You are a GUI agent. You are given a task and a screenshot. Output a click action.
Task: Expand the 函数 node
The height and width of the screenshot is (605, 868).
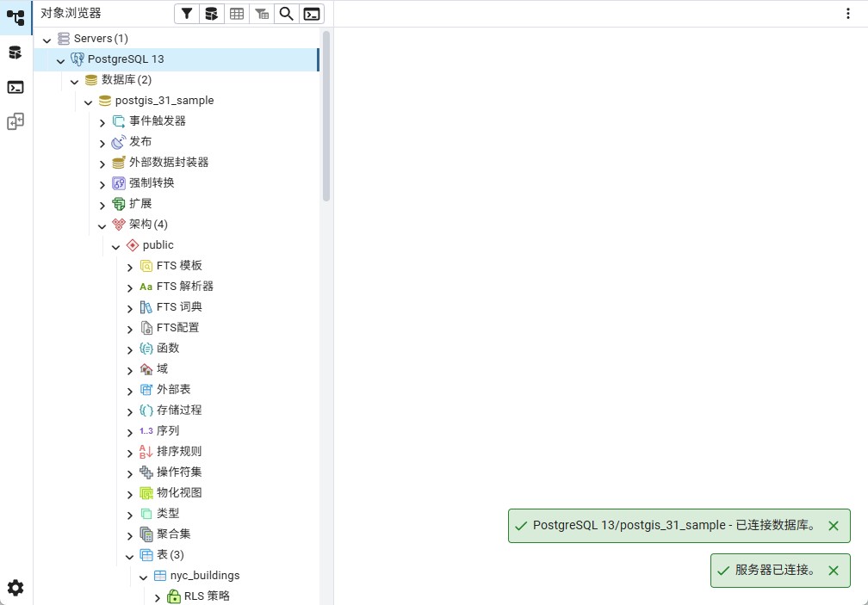point(130,349)
